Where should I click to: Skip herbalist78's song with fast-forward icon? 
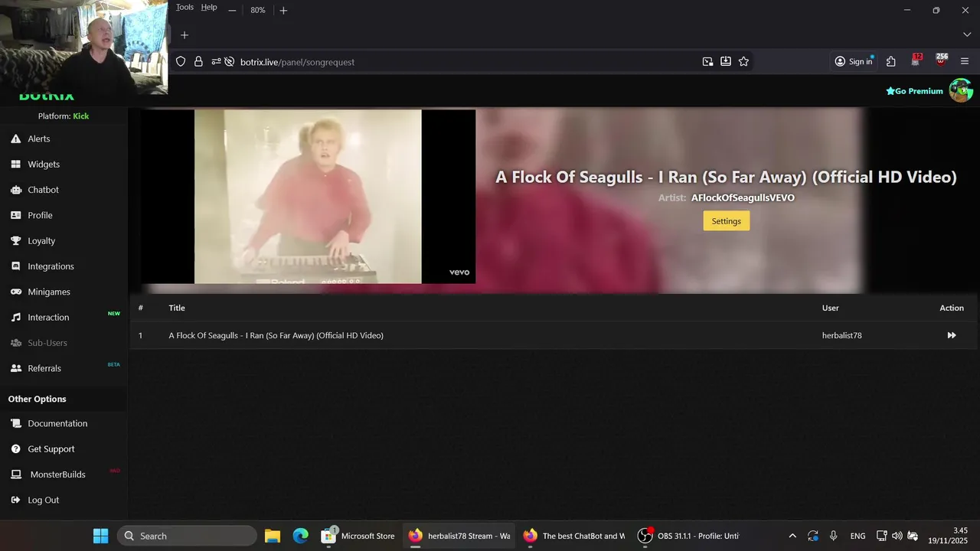[952, 335]
